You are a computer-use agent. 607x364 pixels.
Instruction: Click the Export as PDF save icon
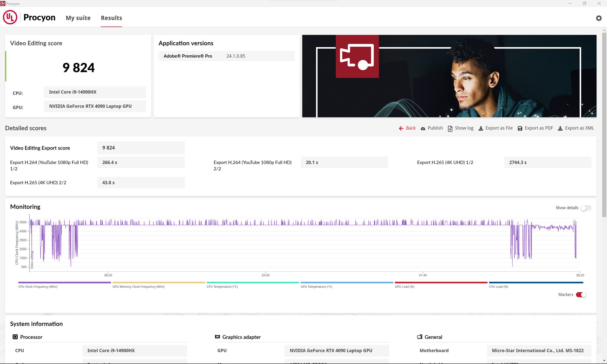click(x=520, y=129)
